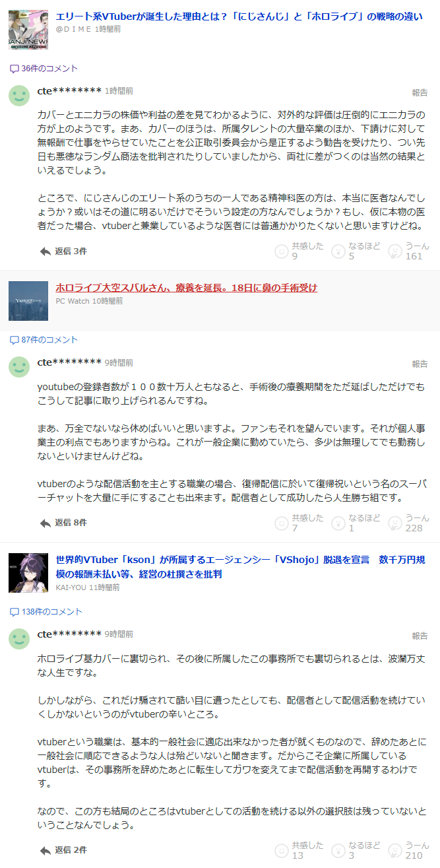Click green avatar on top comment
Viewport: 440px width, 868px height.
(x=19, y=95)
